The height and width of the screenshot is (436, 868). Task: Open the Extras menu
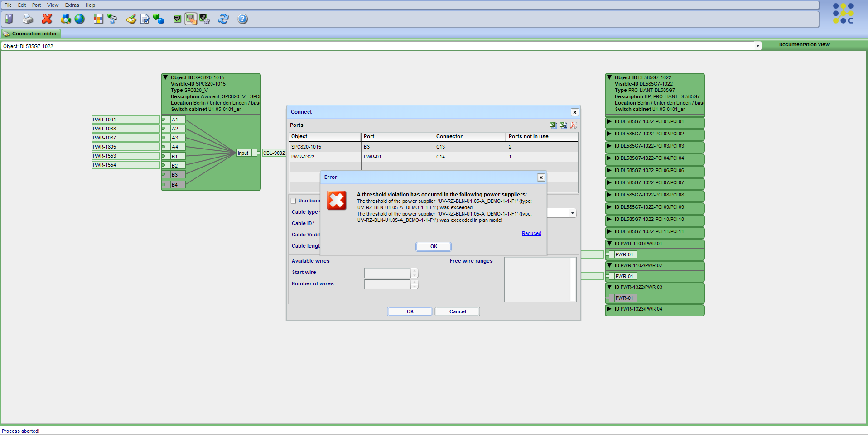pos(72,5)
